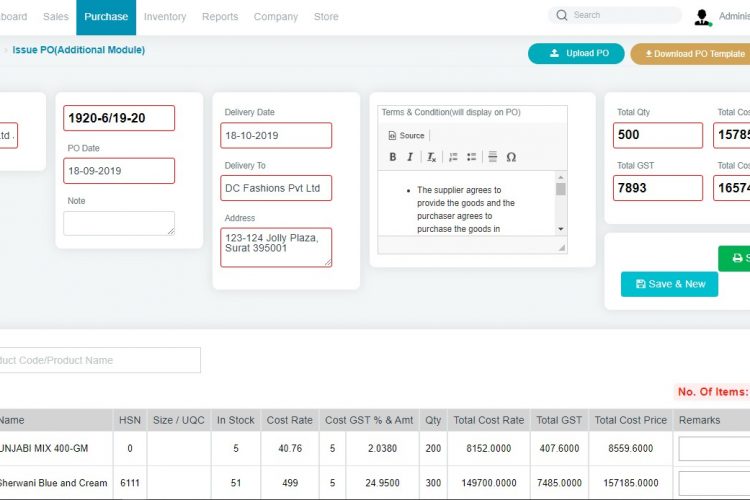This screenshot has width=750, height=500.
Task: Click Download PO Template button
Action: tap(690, 54)
